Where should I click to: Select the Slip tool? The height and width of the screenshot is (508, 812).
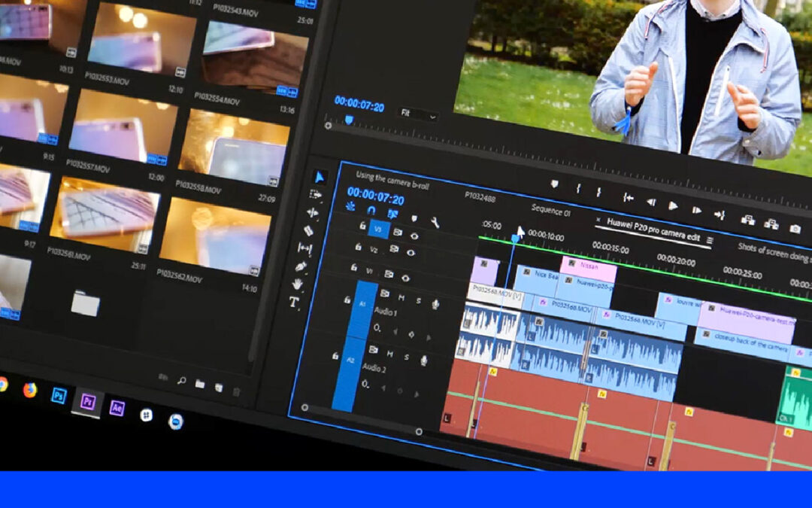click(305, 249)
